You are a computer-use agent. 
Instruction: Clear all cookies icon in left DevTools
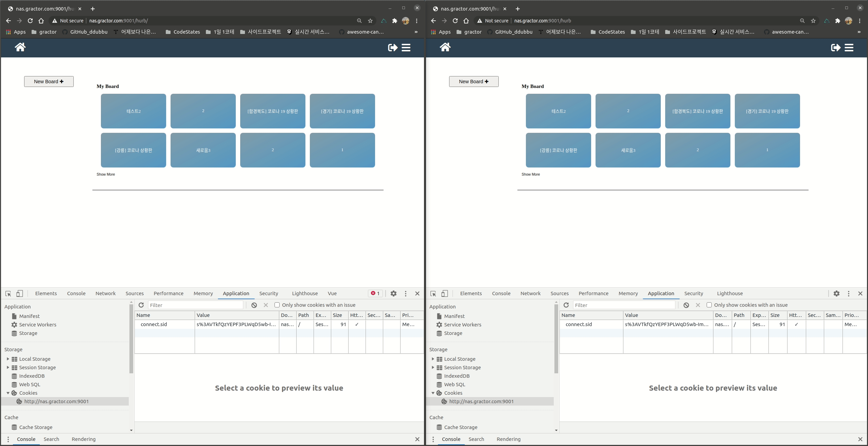(x=254, y=305)
